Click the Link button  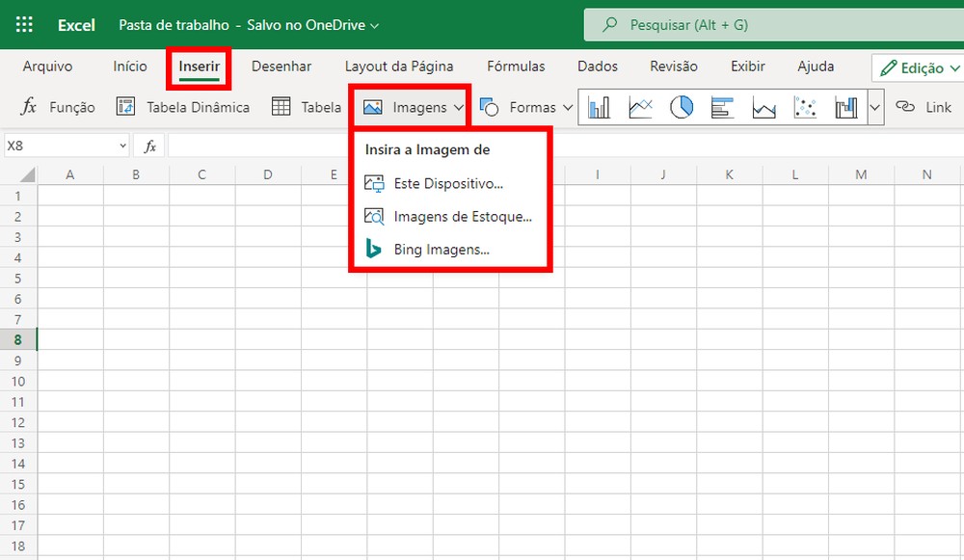pos(924,107)
